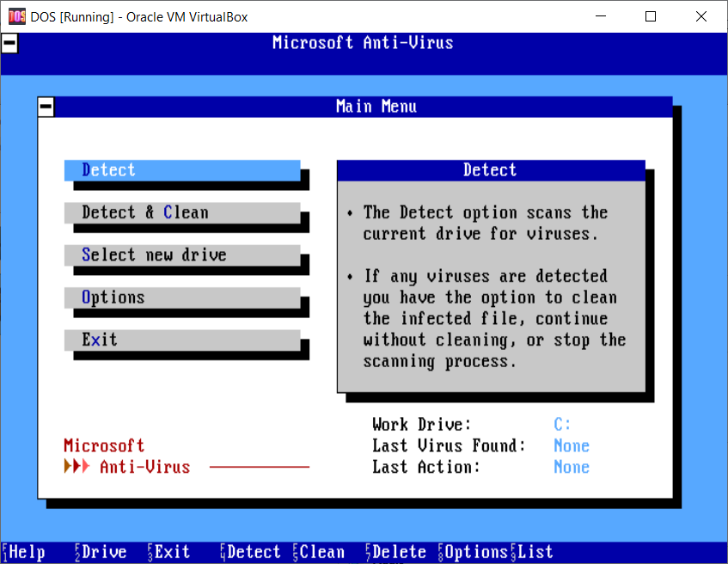Screen dimensions: 728x564
Task: Click the red Microsoft Anti-Virus logo text
Action: click(x=128, y=457)
